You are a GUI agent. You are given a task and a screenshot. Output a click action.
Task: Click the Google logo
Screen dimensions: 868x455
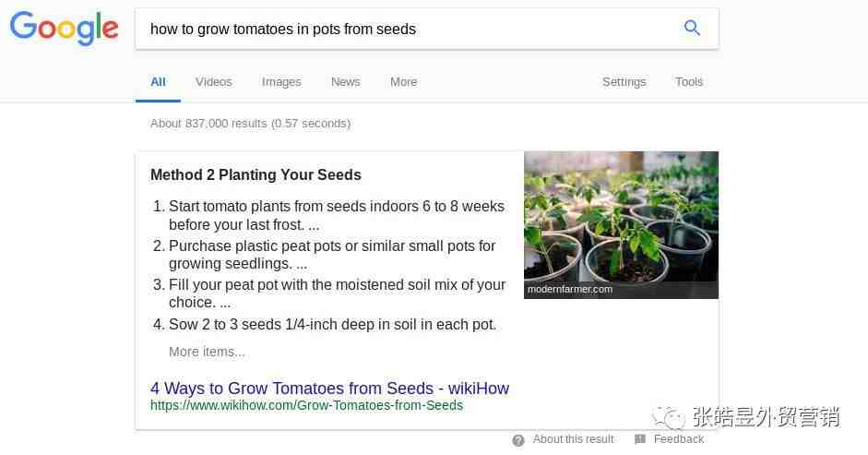(x=65, y=29)
